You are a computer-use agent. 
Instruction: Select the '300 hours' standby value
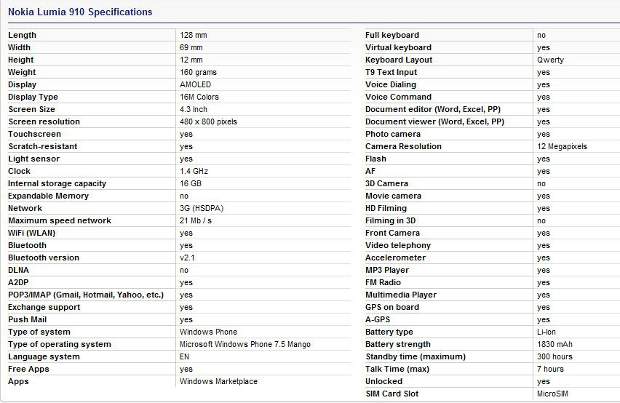[x=554, y=357]
